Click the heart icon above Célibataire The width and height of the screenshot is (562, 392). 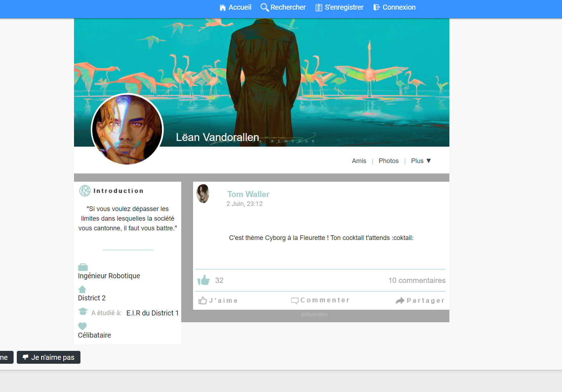82,326
